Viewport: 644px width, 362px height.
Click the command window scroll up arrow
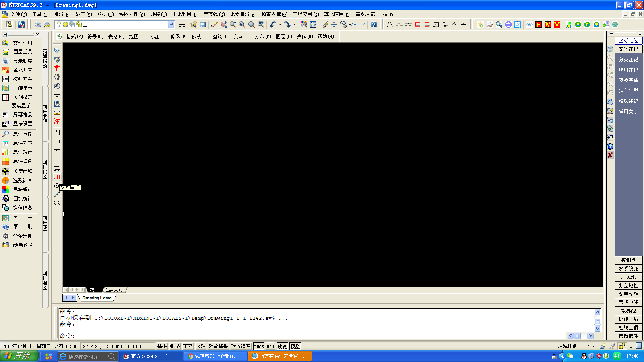tap(598, 312)
